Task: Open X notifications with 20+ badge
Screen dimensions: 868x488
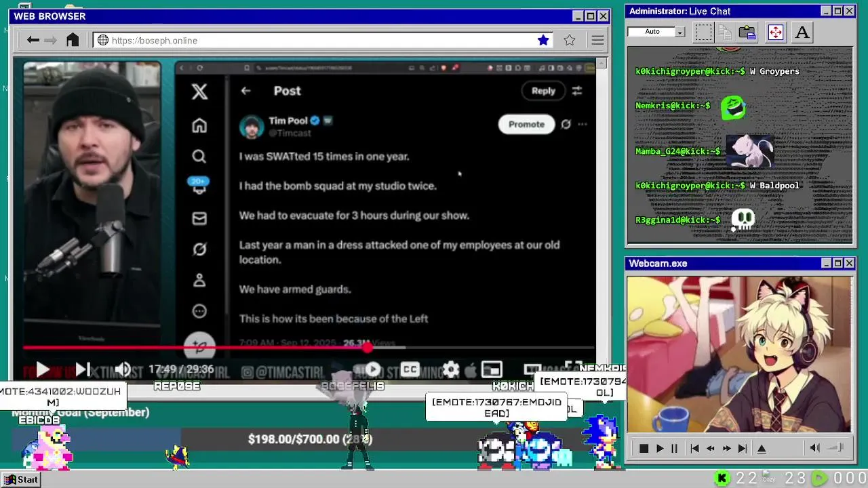Action: pos(199,186)
